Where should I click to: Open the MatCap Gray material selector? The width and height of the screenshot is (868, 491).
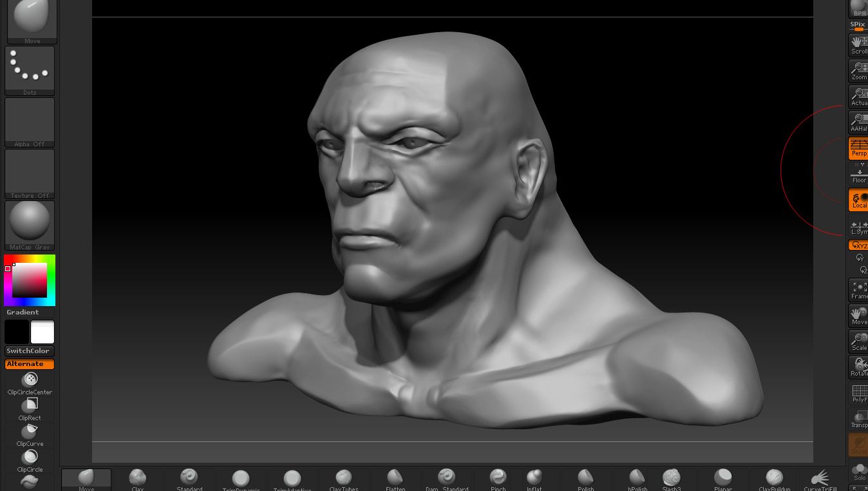coord(30,226)
